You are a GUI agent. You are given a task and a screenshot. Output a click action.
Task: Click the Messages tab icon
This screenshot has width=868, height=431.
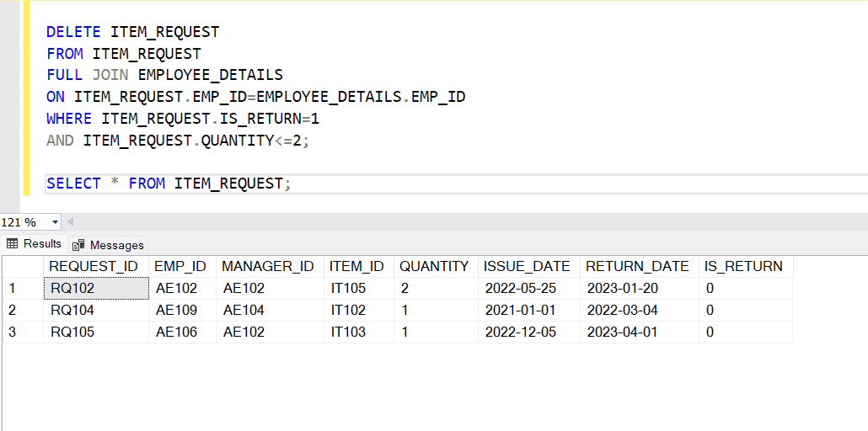(x=78, y=245)
